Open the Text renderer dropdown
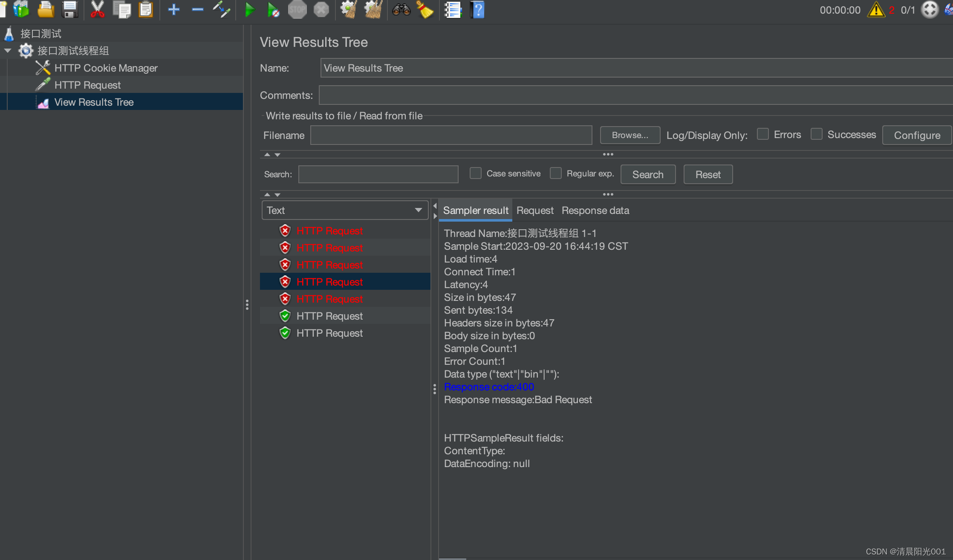This screenshot has height=560, width=953. (345, 210)
